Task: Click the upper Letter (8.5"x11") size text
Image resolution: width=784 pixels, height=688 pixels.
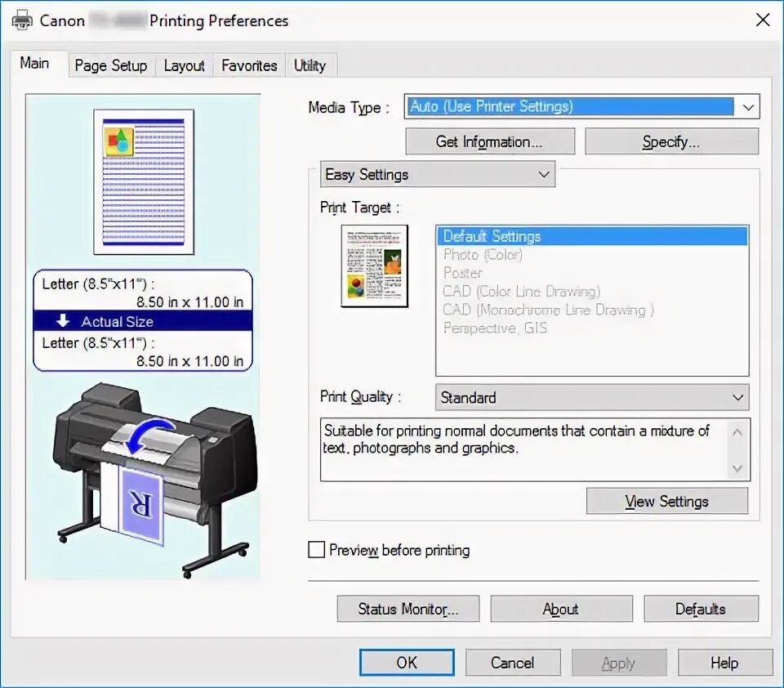Action: pyautogui.click(x=98, y=284)
